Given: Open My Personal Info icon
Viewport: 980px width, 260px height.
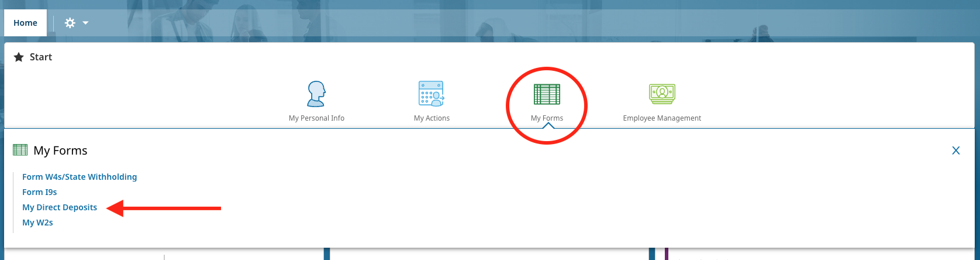Looking at the screenshot, I should (316, 94).
